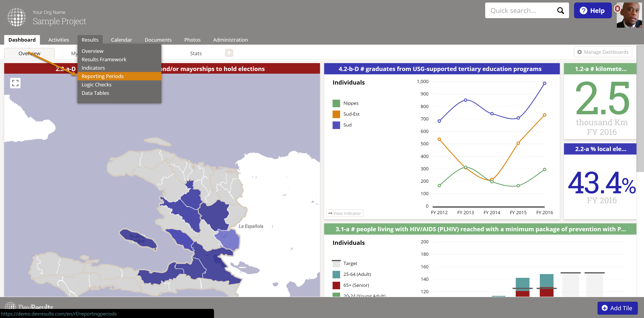644x318 pixels.
Task: Open the Documents navigation dropdown
Action: tap(158, 40)
